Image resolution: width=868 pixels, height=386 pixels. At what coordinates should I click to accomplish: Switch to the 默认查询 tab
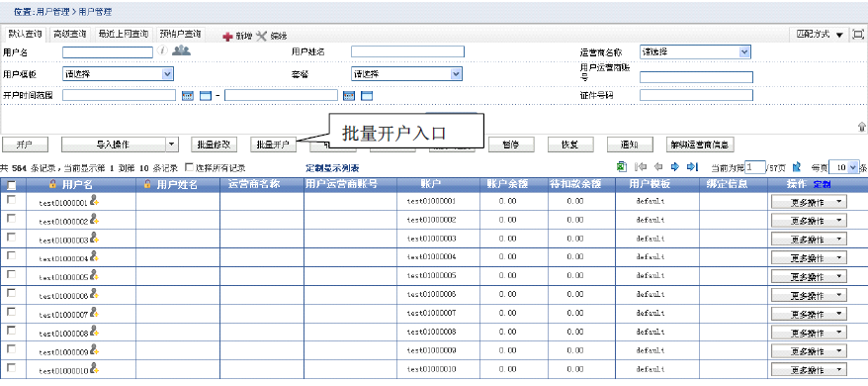pos(25,34)
